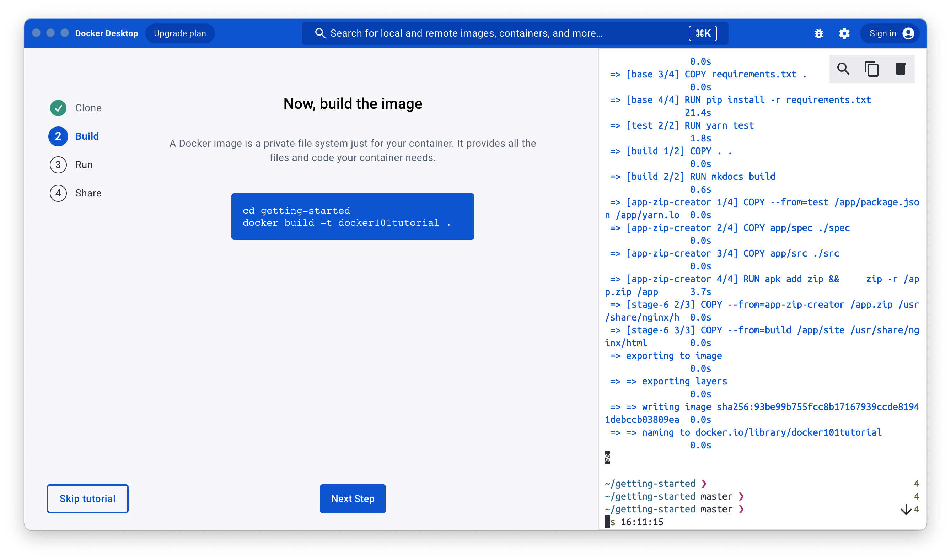Click the terminal search magnifier icon
Screen dimensions: 951x560
pyautogui.click(x=843, y=69)
